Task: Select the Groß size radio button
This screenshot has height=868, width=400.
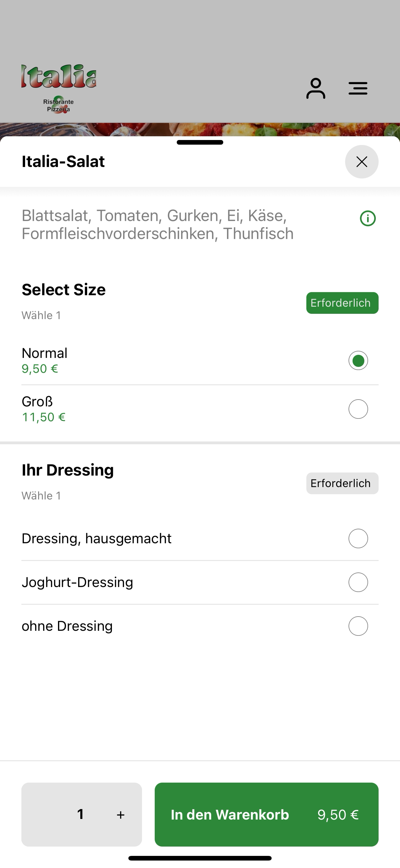Action: [358, 409]
